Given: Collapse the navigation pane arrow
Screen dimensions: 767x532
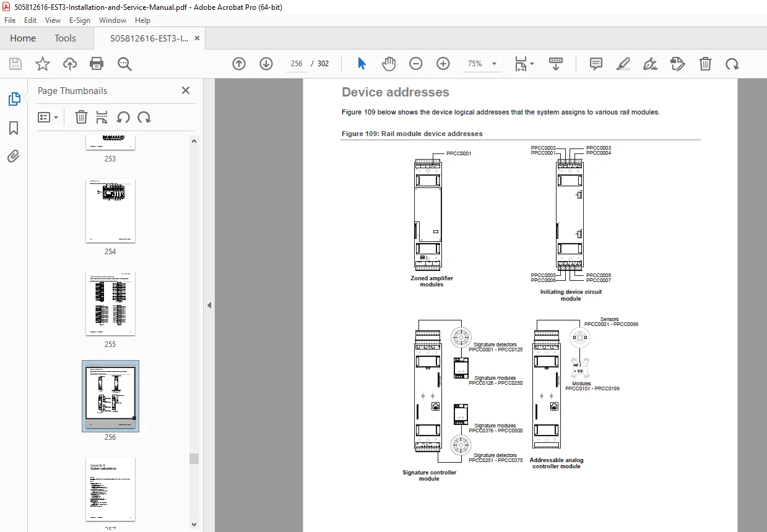Looking at the screenshot, I should click(209, 305).
